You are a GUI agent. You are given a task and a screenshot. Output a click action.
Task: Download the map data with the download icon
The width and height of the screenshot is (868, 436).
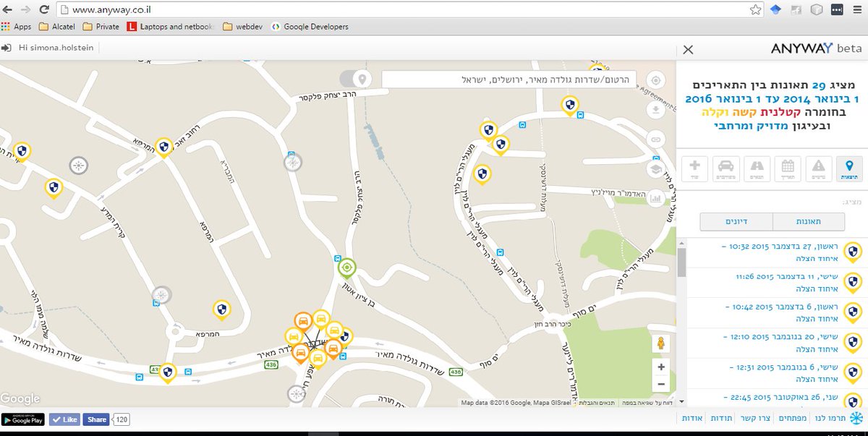coord(656,110)
